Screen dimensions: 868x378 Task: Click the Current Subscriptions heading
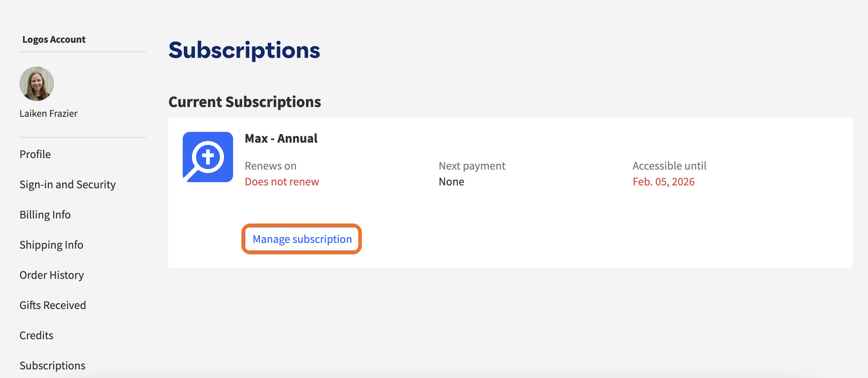pos(245,102)
